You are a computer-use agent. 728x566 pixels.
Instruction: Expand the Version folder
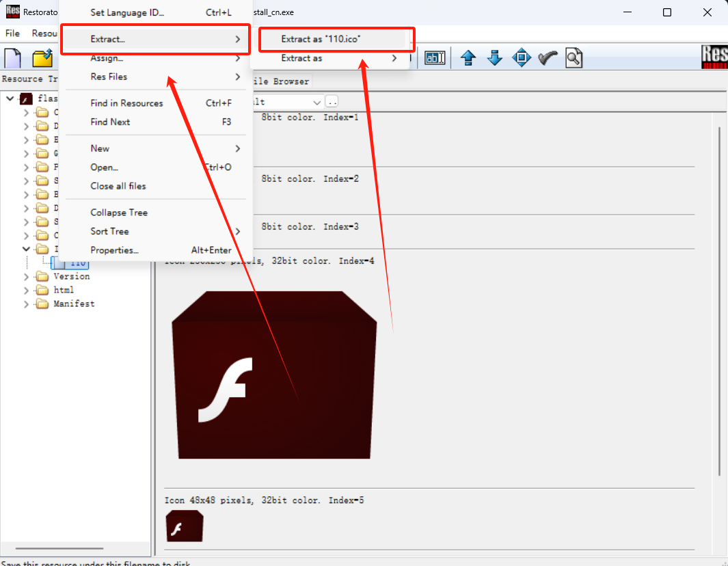click(26, 277)
